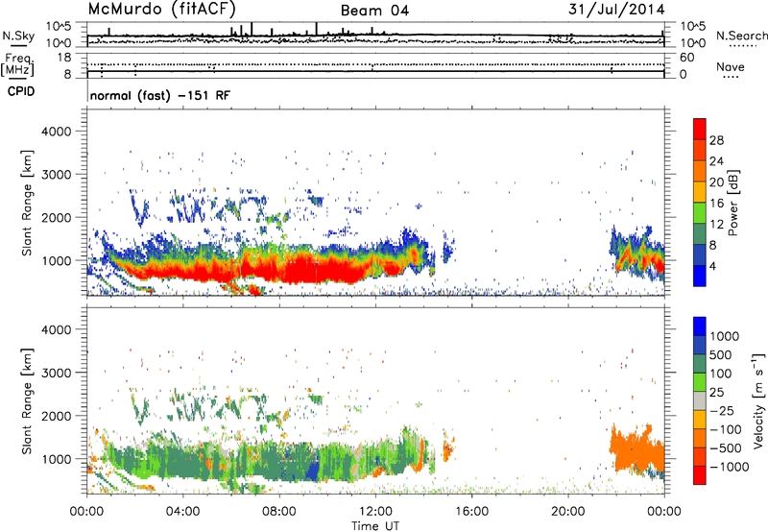This screenshot has width=768, height=532.
Task: Click the '28' power colorbar label
Action: [x=716, y=140]
